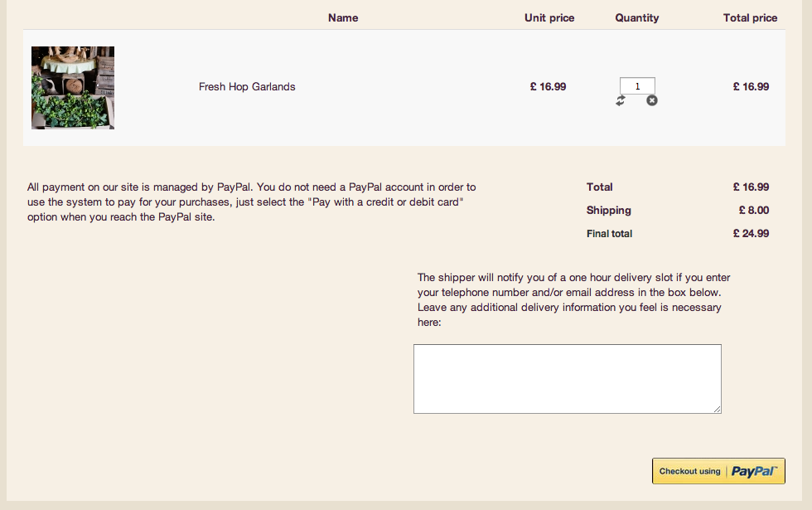Viewport: 812px width, 510px height.
Task: Click the Total label above Shipping
Action: (x=600, y=187)
